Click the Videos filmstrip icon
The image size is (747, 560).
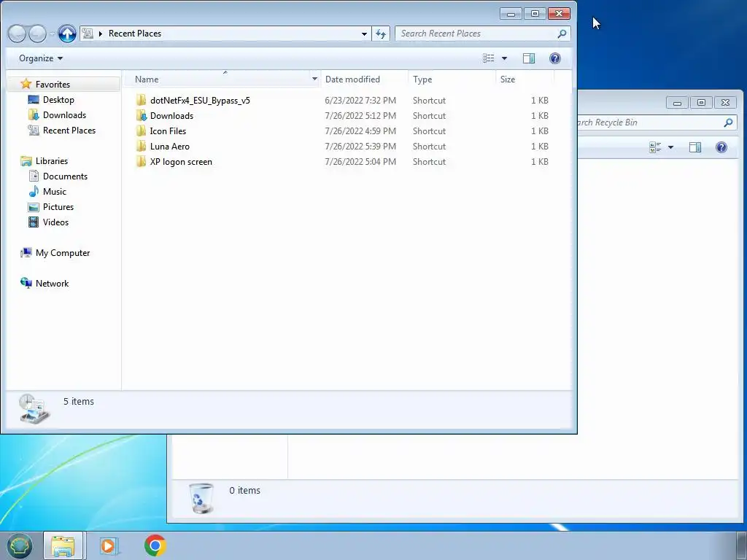click(x=34, y=222)
